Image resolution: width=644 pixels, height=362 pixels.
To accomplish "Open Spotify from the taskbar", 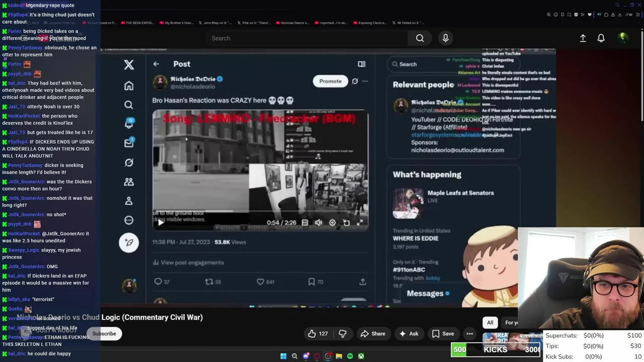I will 350,356.
